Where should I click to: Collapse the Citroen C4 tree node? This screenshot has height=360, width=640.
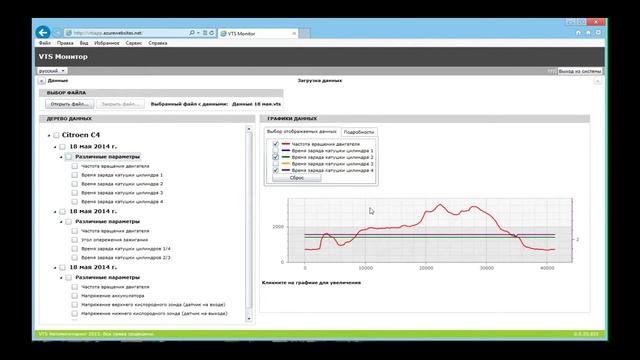[49, 135]
